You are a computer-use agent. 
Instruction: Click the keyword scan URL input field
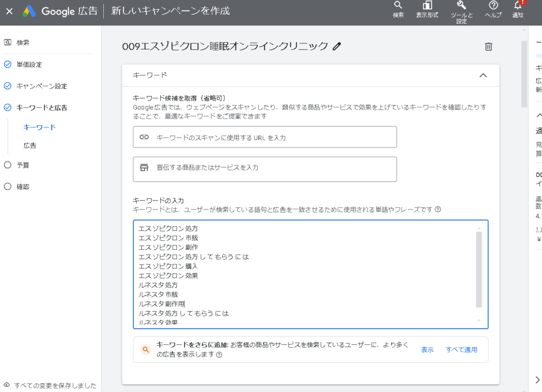coord(265,137)
